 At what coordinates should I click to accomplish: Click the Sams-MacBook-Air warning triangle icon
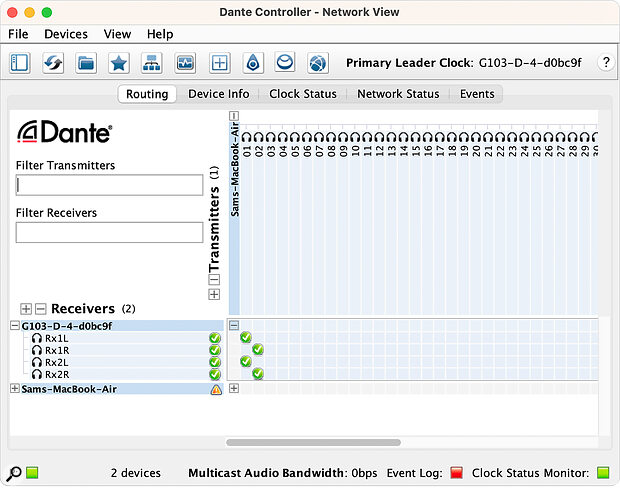[x=216, y=390]
